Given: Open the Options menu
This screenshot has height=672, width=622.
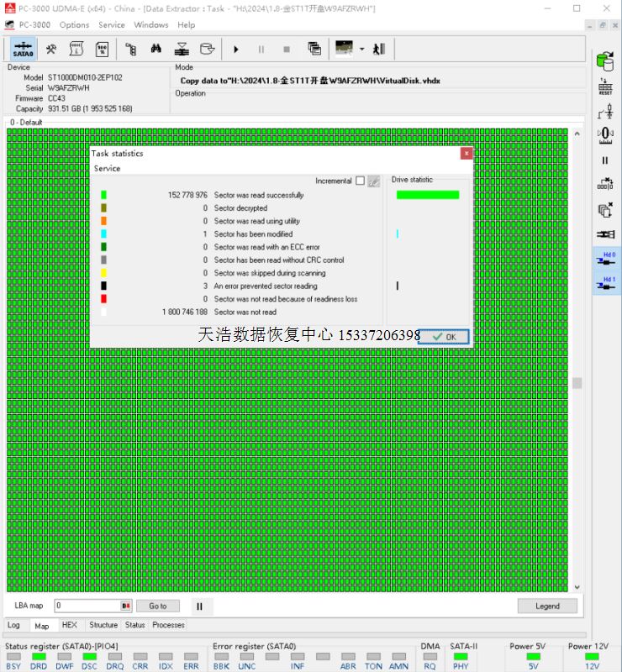Looking at the screenshot, I should tap(74, 25).
